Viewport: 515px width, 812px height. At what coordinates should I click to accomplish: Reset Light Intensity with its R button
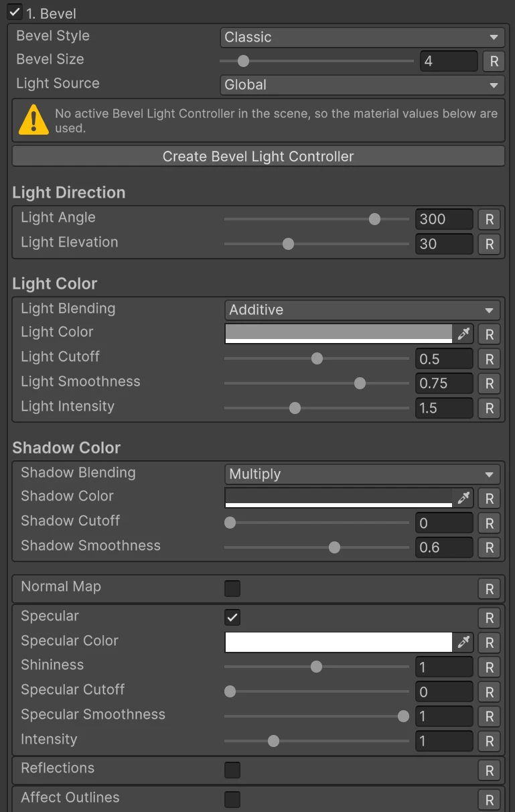tap(490, 409)
